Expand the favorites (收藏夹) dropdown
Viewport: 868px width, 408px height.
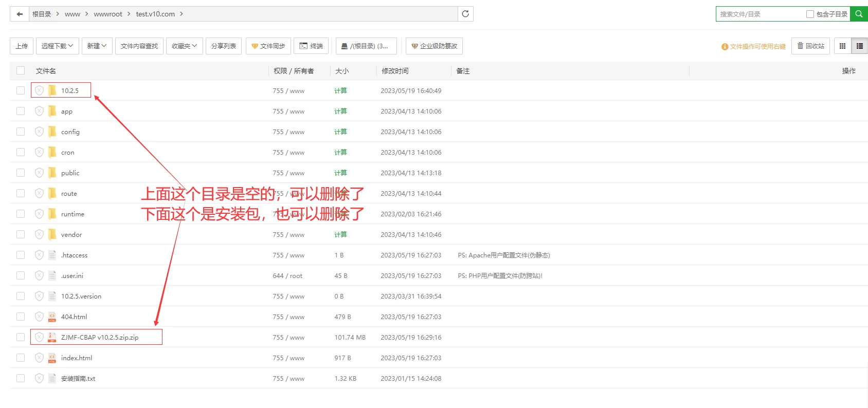[x=184, y=46]
